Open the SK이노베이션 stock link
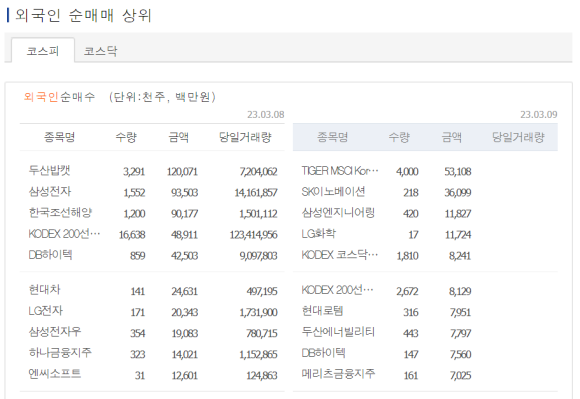Image resolution: width=580 pixels, height=399 pixels. click(333, 192)
